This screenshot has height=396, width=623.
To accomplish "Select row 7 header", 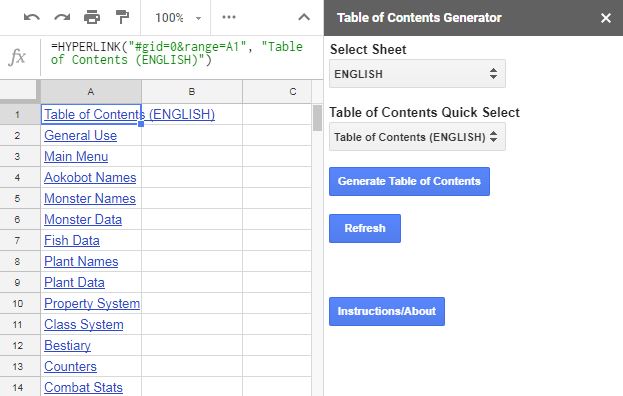I will coord(17,240).
